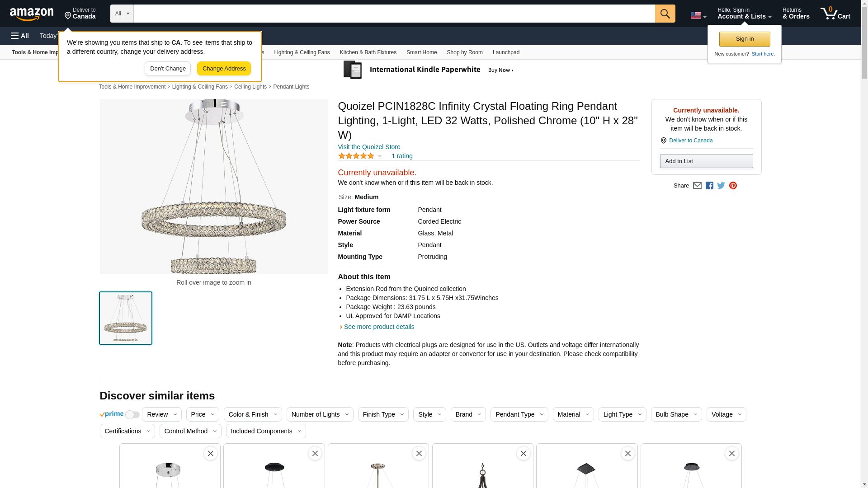The height and width of the screenshot is (488, 868).
Task: Expand the Price filter dropdown
Action: tap(203, 414)
